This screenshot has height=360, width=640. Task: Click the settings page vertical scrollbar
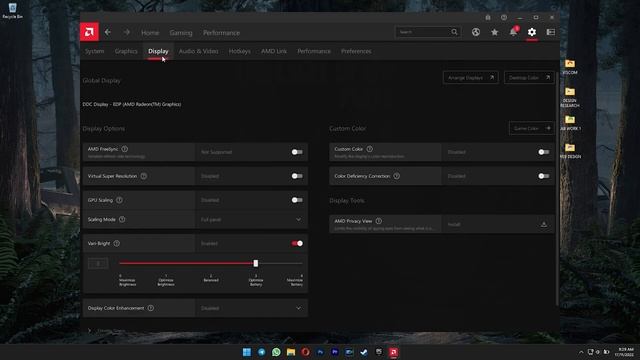point(557,188)
